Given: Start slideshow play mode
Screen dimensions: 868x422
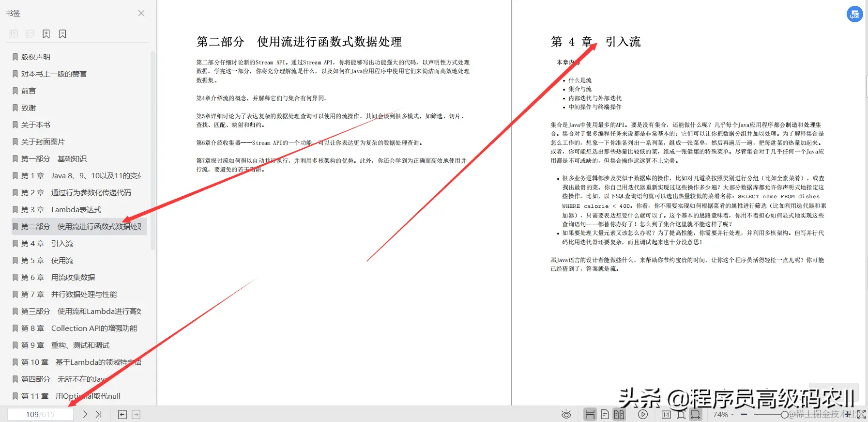Looking at the screenshot, I should (x=643, y=414).
